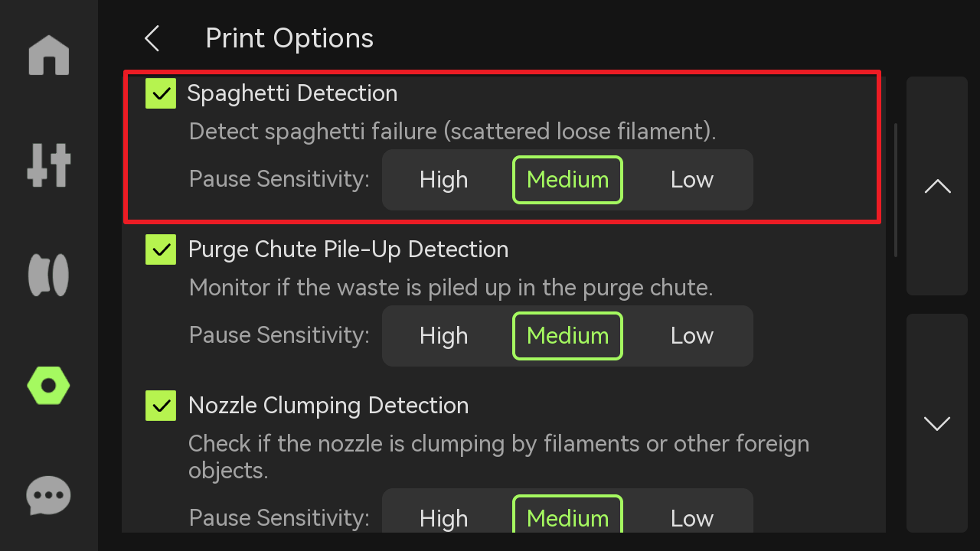Set Purge Chute sensitivity to Low

692,336
